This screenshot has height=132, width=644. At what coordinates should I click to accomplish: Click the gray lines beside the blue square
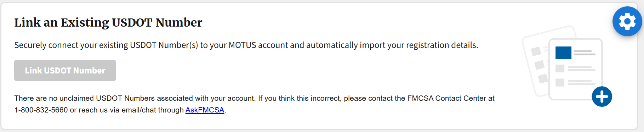tap(585, 53)
